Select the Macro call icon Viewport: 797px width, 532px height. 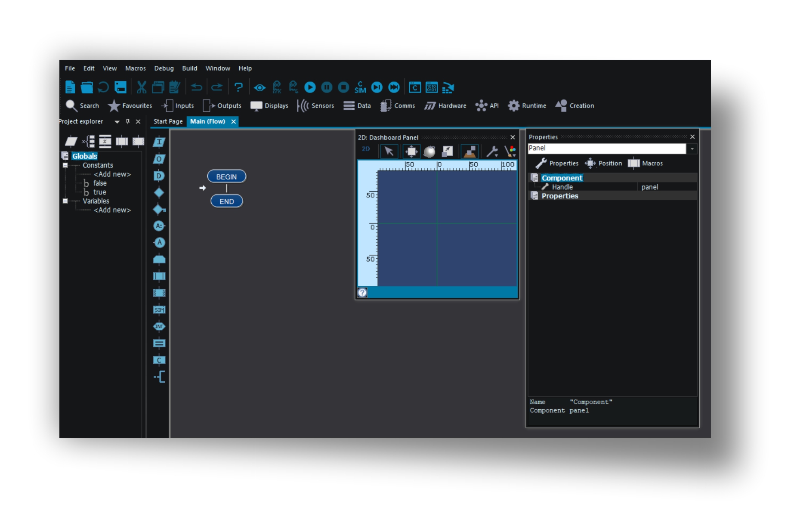coord(159,276)
